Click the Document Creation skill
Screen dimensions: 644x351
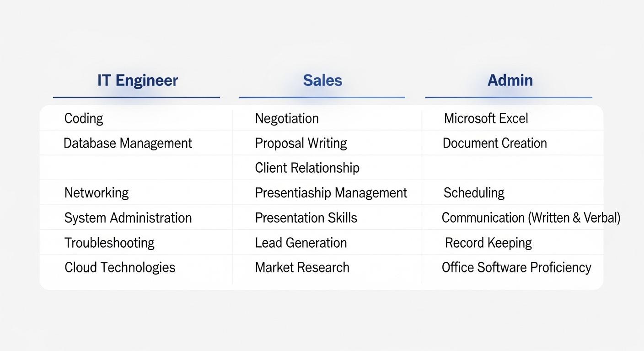495,143
